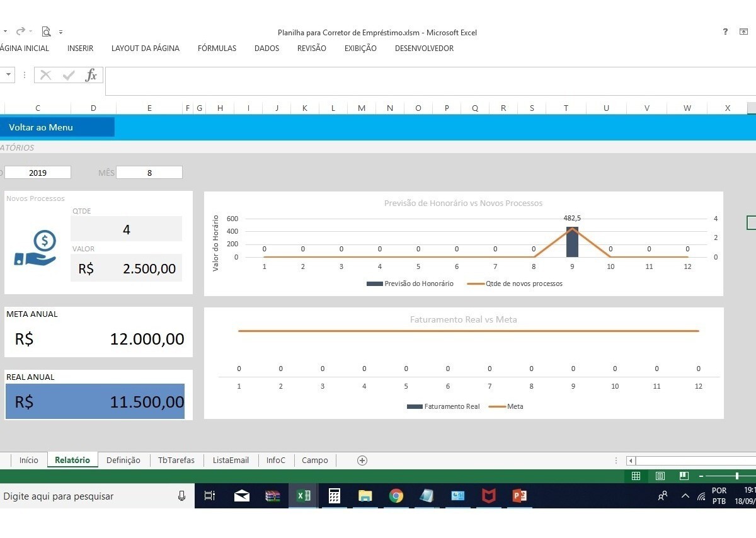Click the Insert Function fx icon
756x538 pixels.
[91, 76]
